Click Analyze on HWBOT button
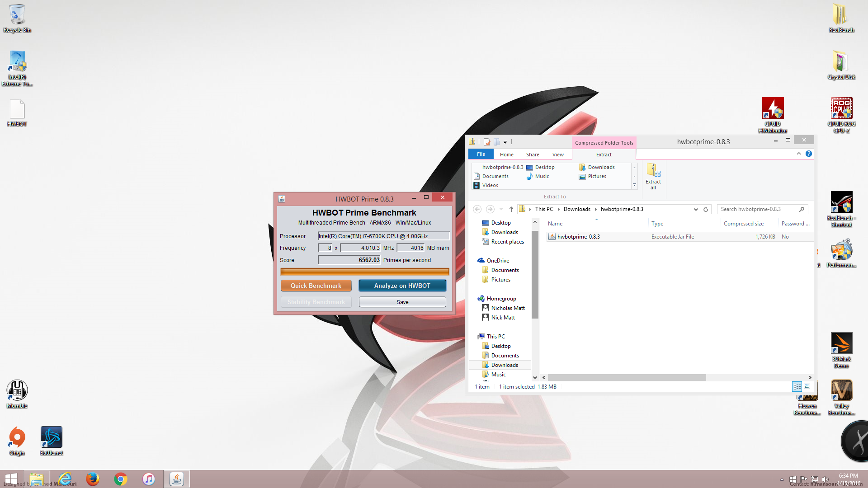 (x=402, y=286)
